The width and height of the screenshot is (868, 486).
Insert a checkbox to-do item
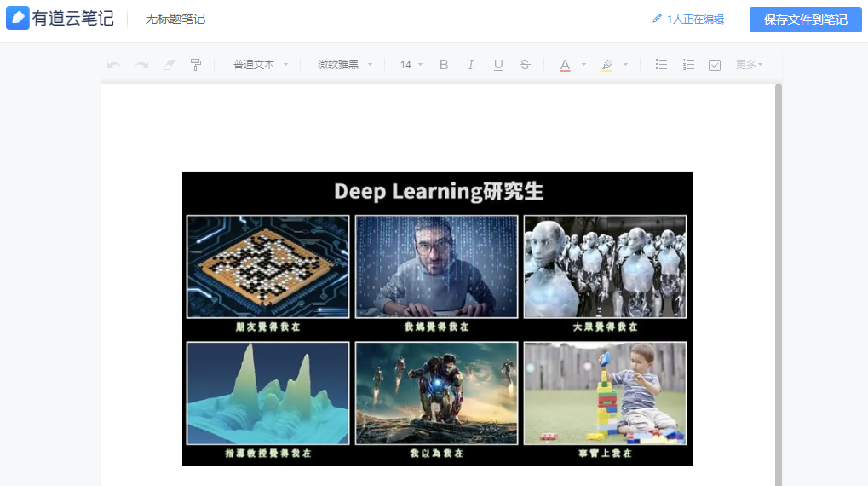pos(715,65)
